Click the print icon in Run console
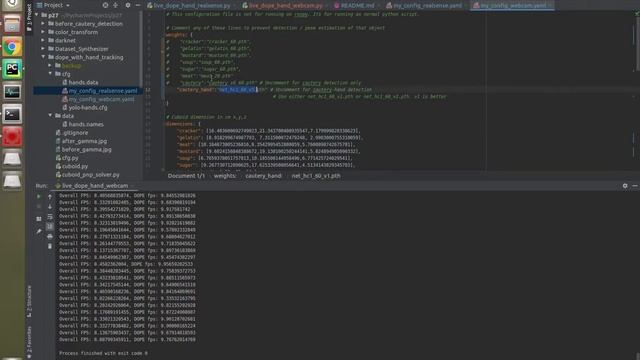The width and height of the screenshot is (640, 360). pyautogui.click(x=50, y=236)
